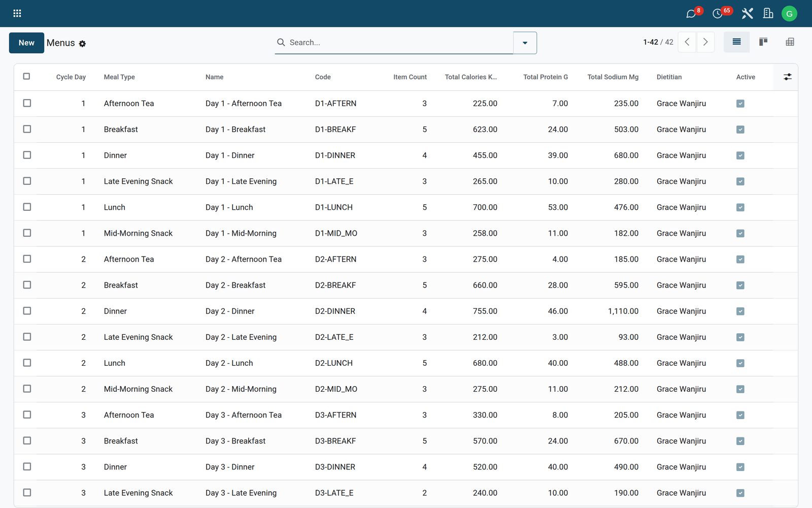The width and height of the screenshot is (812, 508).
Task: Click Day 2 - Lunch name cell
Action: click(229, 363)
